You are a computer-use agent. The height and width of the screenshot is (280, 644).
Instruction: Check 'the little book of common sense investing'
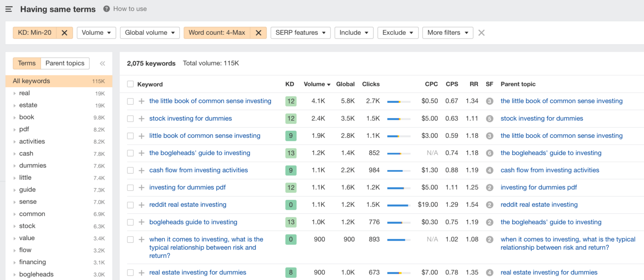[x=130, y=101]
